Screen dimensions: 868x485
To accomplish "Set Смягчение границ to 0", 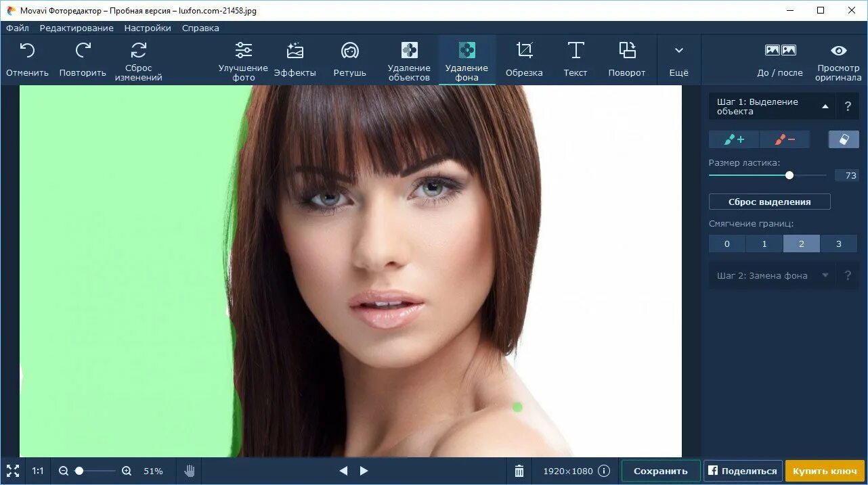I will 727,244.
